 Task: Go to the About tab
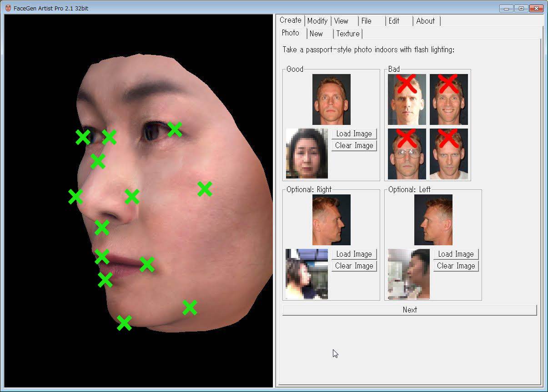click(x=425, y=21)
